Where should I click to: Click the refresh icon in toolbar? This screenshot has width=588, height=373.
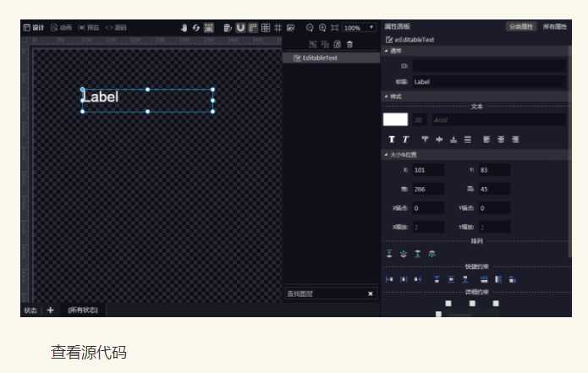point(196,28)
